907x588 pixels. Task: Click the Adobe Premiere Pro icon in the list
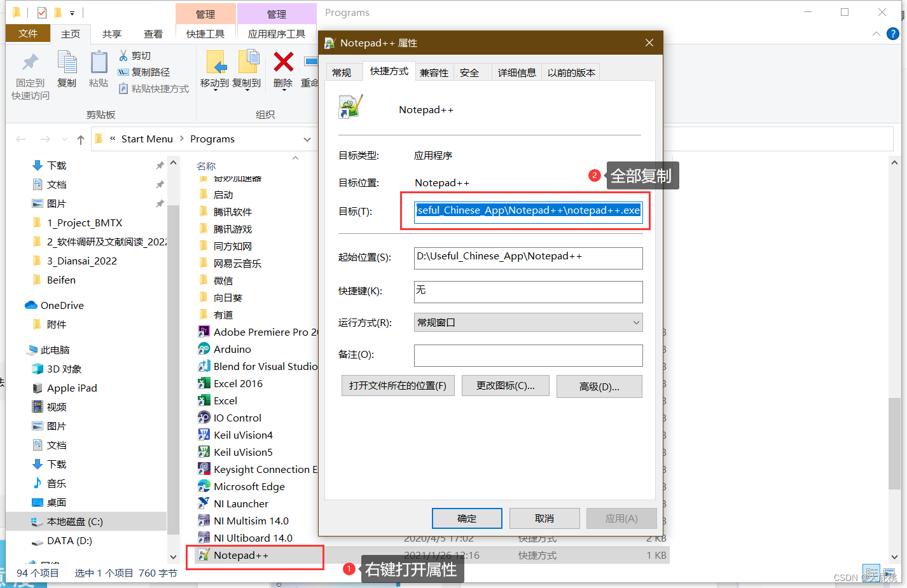point(204,332)
